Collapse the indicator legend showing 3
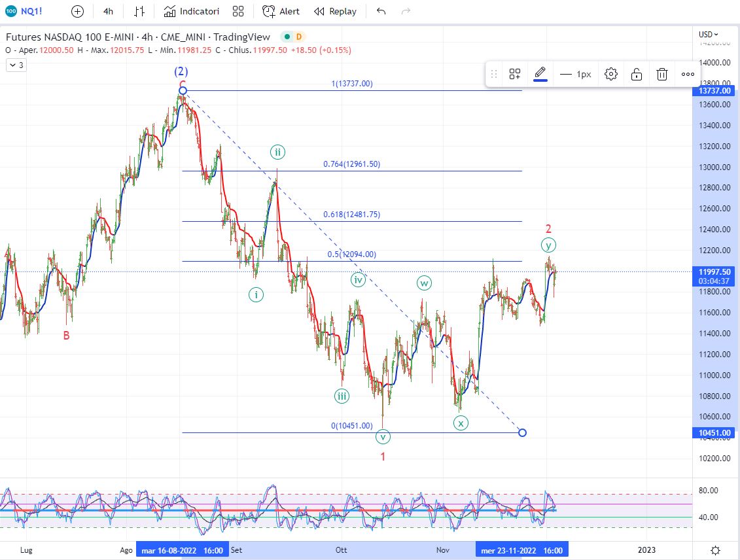This screenshot has height=560, width=740. tap(16, 65)
